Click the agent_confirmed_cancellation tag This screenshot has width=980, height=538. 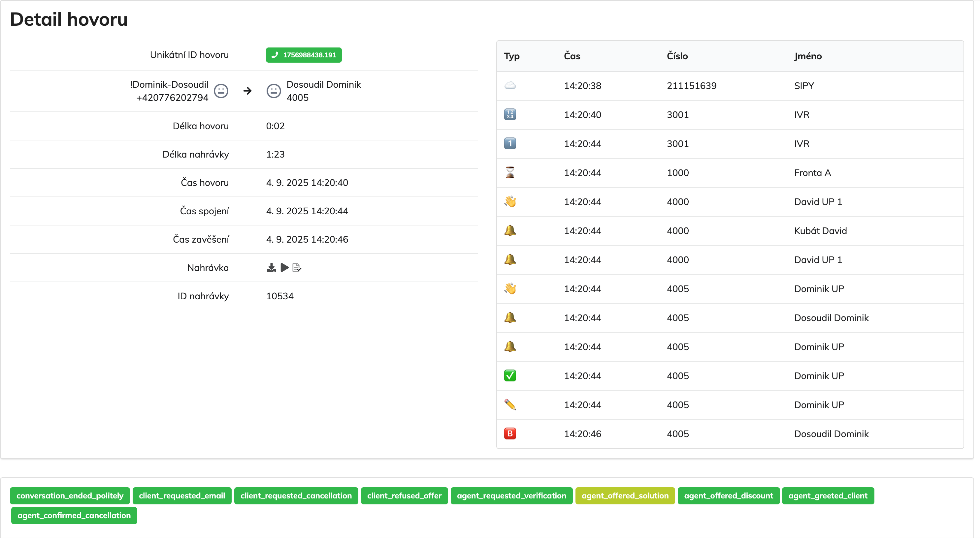74,516
